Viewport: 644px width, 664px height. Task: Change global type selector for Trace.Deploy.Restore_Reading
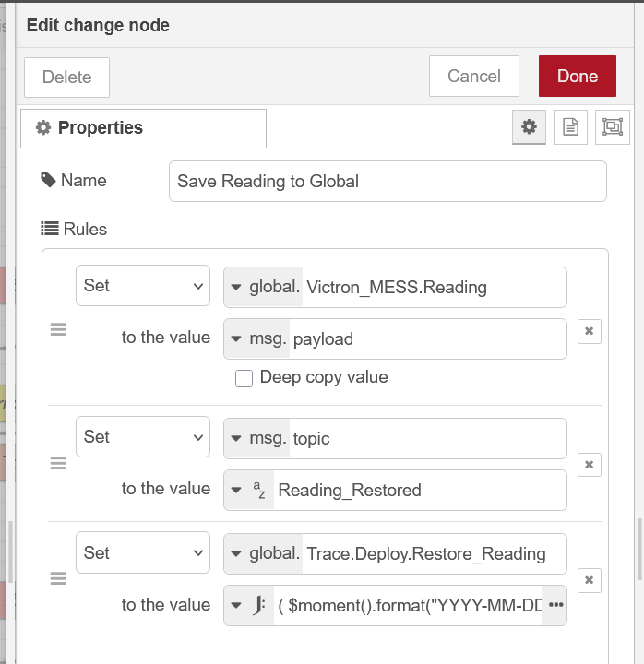pos(264,553)
